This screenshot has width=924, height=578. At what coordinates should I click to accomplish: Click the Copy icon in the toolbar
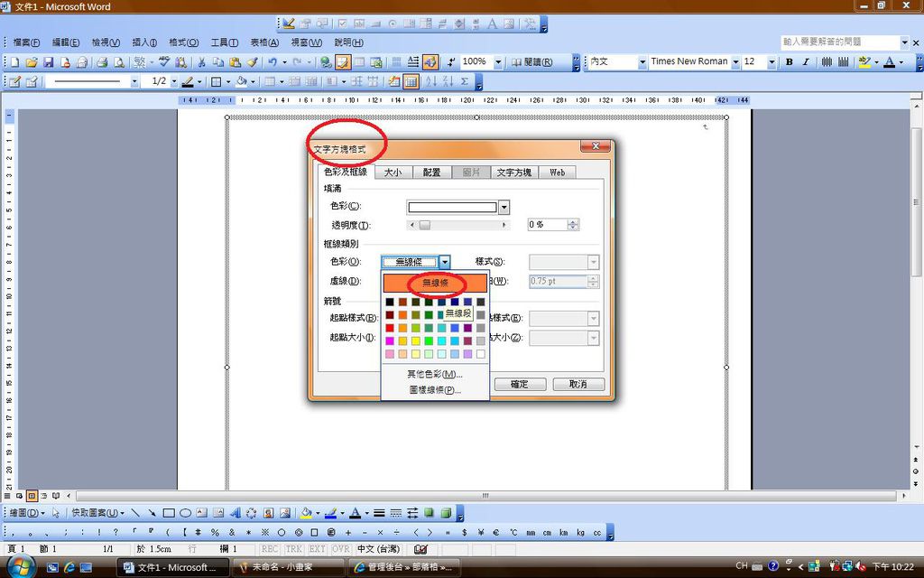(218, 62)
